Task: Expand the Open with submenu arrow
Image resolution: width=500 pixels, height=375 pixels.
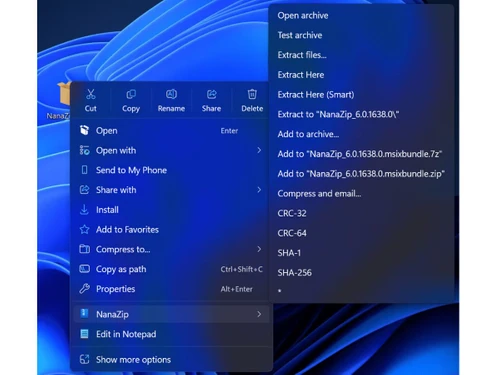Action: [259, 150]
